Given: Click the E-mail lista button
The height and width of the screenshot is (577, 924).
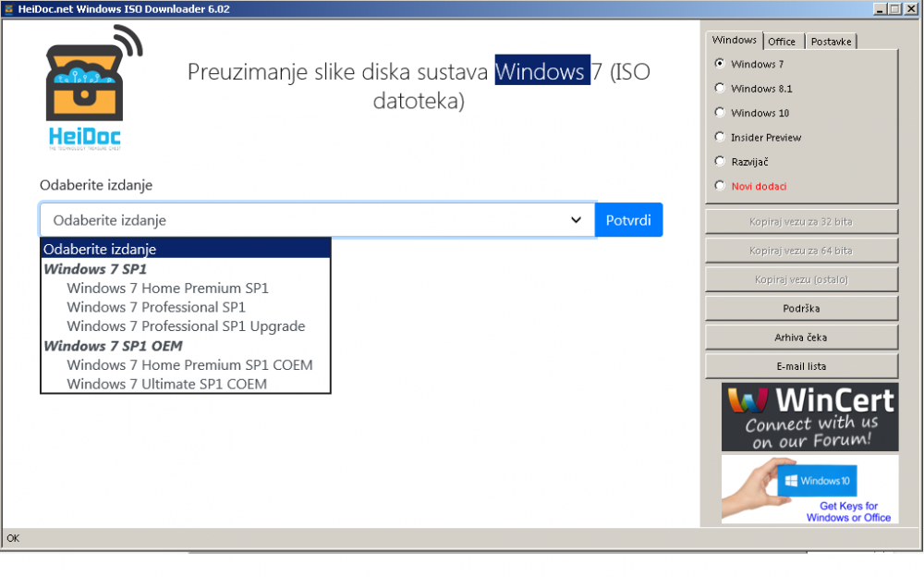Looking at the screenshot, I should point(801,366).
